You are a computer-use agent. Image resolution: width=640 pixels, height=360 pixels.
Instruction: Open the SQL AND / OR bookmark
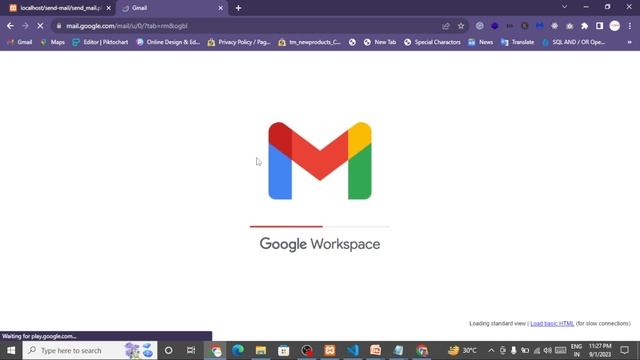tap(574, 42)
